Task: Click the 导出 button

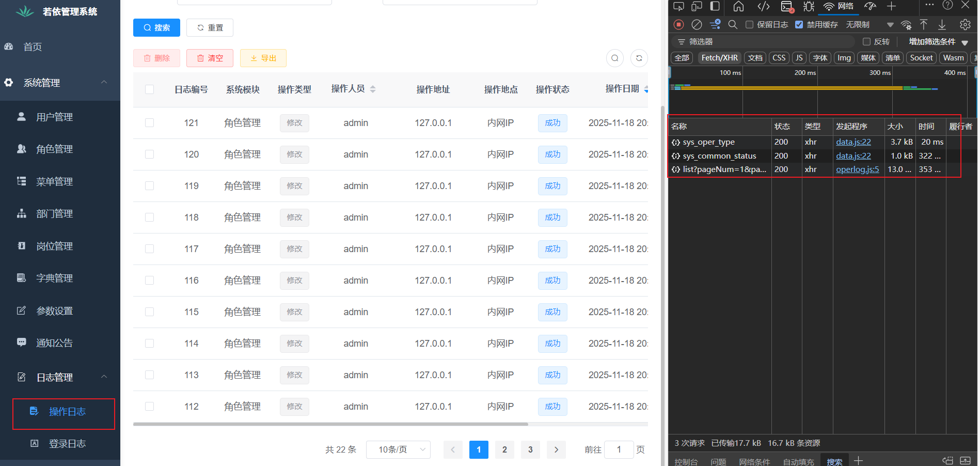Action: pos(263,58)
